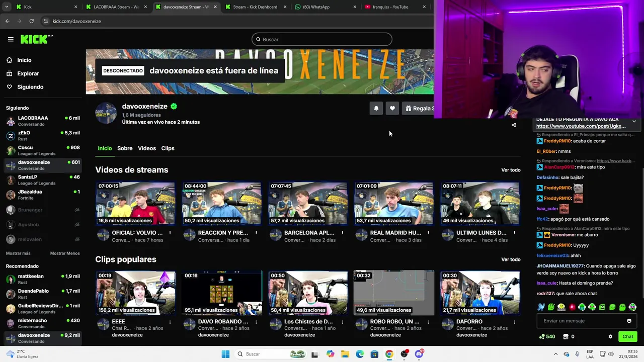Open options menu for REAL MADRID HU video
The height and width of the screenshot is (362, 644).
(428, 233)
